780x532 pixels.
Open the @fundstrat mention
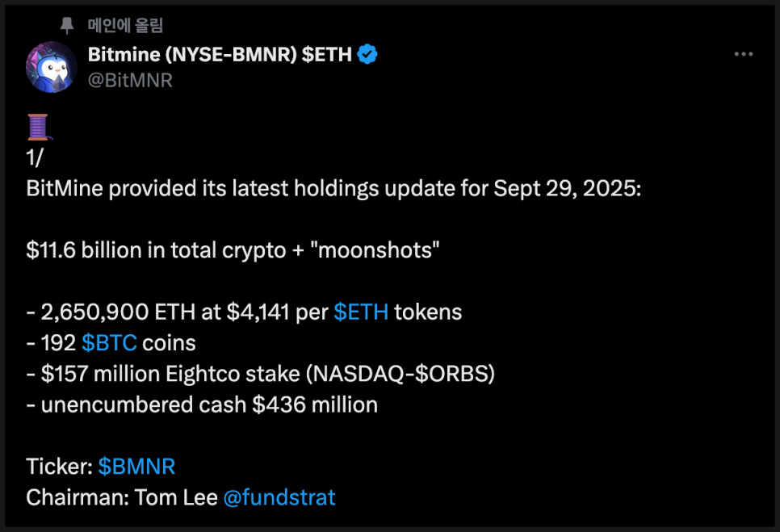point(279,498)
